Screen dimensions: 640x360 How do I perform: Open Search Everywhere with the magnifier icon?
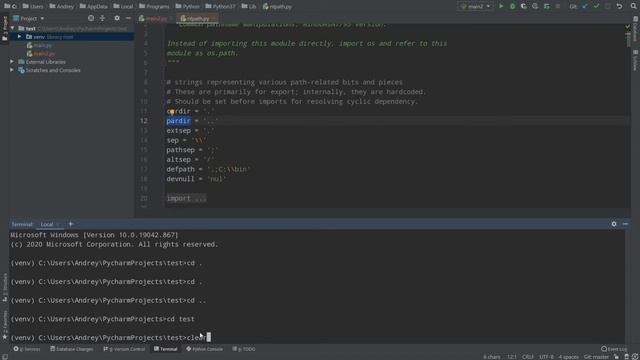pyautogui.click(x=633, y=6)
